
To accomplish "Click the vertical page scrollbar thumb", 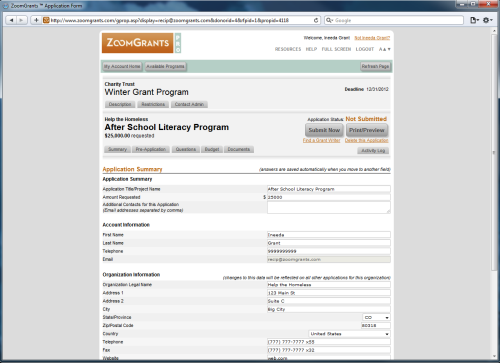I will click(x=494, y=152).
